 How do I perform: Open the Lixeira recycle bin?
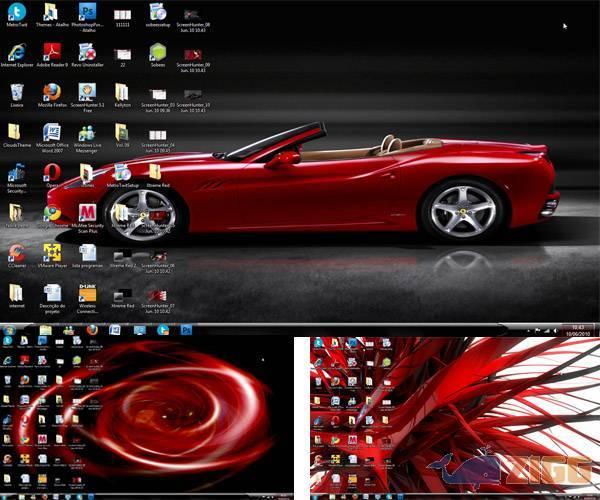pos(16,92)
